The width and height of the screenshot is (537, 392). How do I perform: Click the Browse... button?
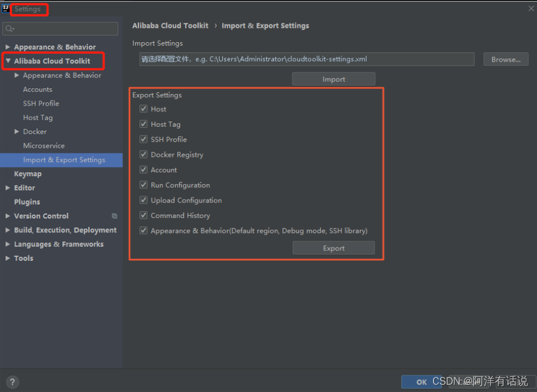click(505, 59)
